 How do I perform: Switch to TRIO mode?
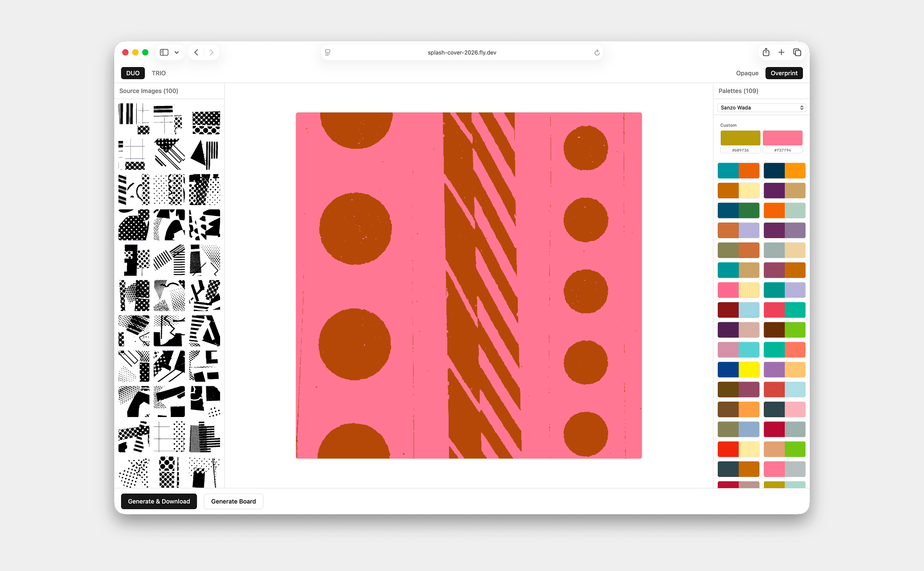pos(159,73)
